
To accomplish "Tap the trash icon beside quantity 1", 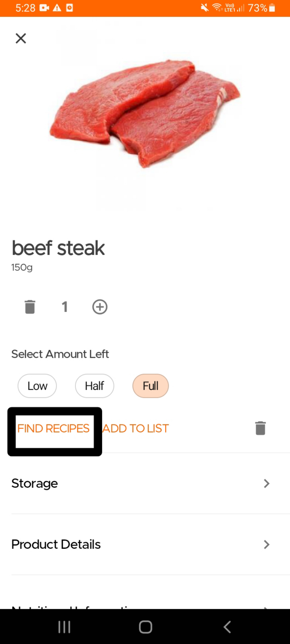I will click(30, 307).
